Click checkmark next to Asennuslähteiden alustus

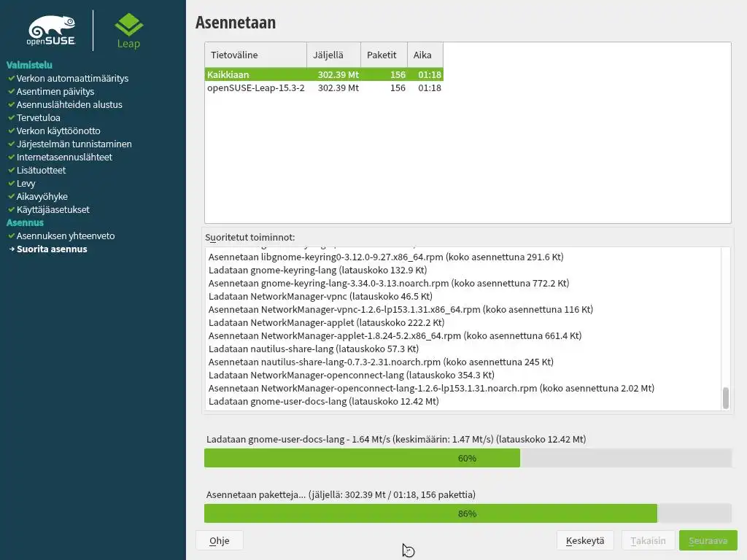pyautogui.click(x=11, y=104)
